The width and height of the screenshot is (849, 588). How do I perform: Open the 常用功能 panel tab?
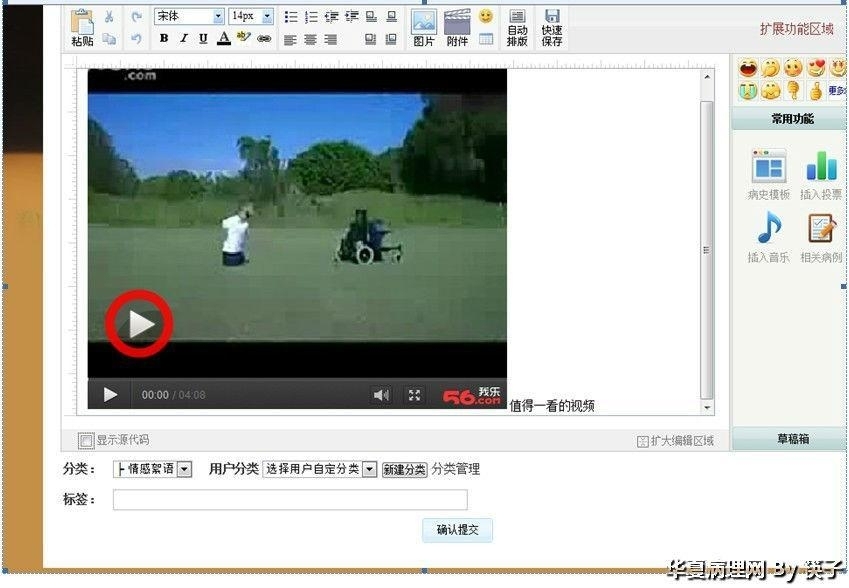[x=792, y=119]
